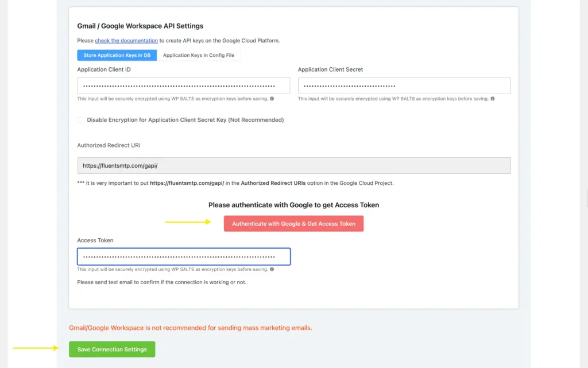Click the Access Token label

(x=95, y=240)
